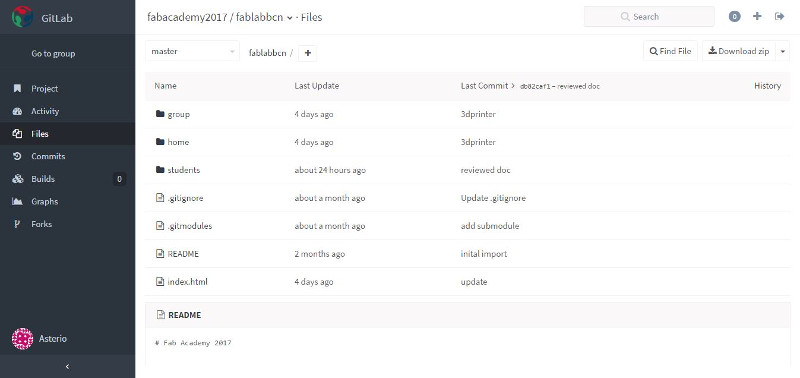Click '2 months ago' timestamp
The width and height of the screenshot is (800, 378).
(x=319, y=254)
